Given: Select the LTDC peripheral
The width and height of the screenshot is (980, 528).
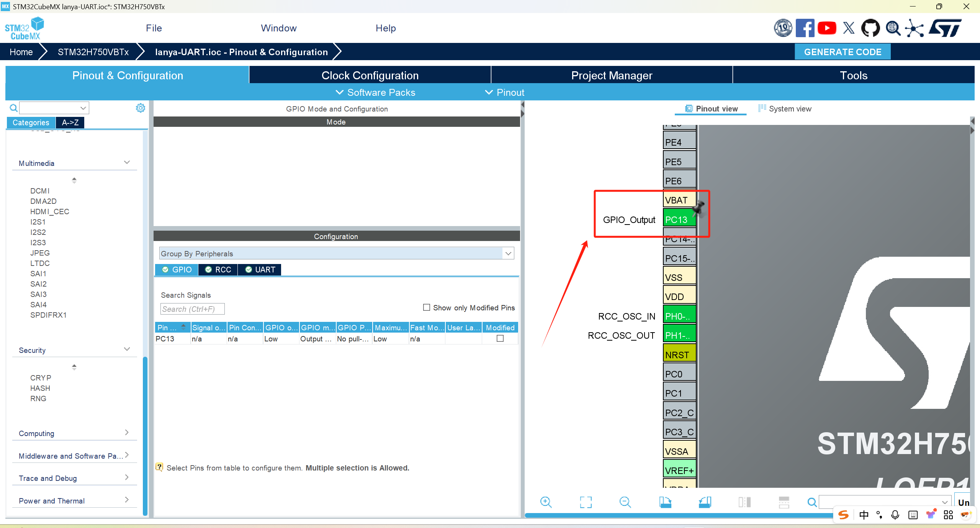Looking at the screenshot, I should click(x=40, y=263).
